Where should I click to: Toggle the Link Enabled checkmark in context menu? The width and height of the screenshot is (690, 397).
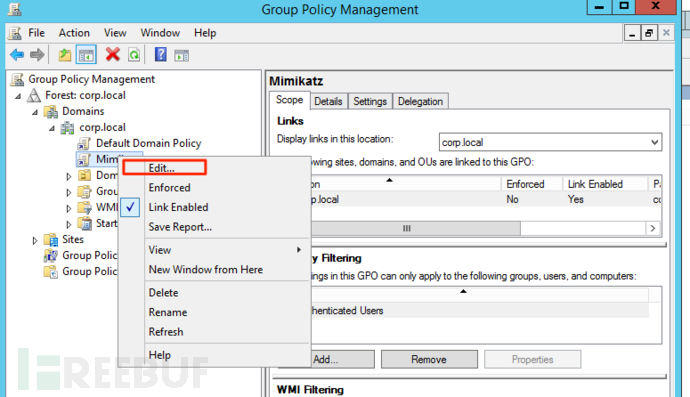(130, 207)
